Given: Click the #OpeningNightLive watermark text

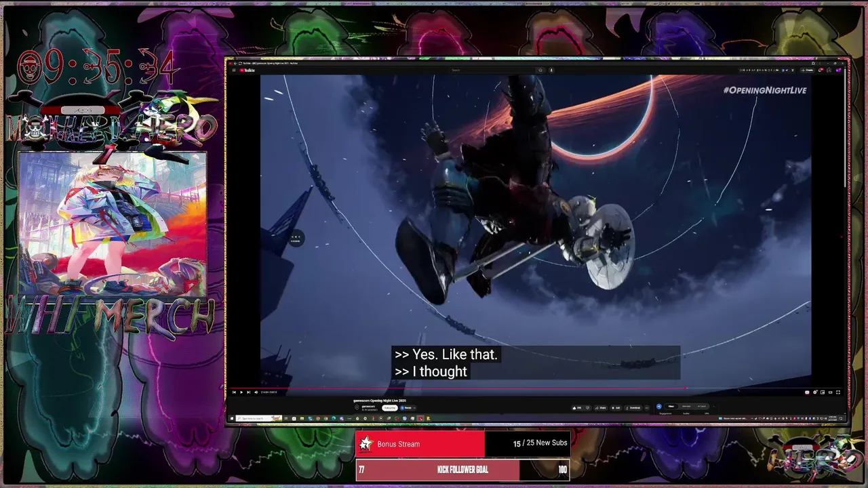Looking at the screenshot, I should pyautogui.click(x=765, y=90).
